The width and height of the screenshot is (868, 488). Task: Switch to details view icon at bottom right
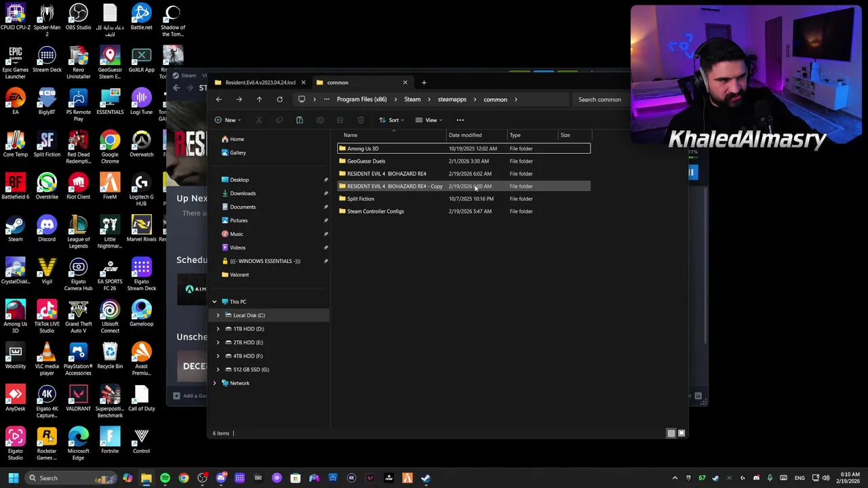[x=671, y=433]
